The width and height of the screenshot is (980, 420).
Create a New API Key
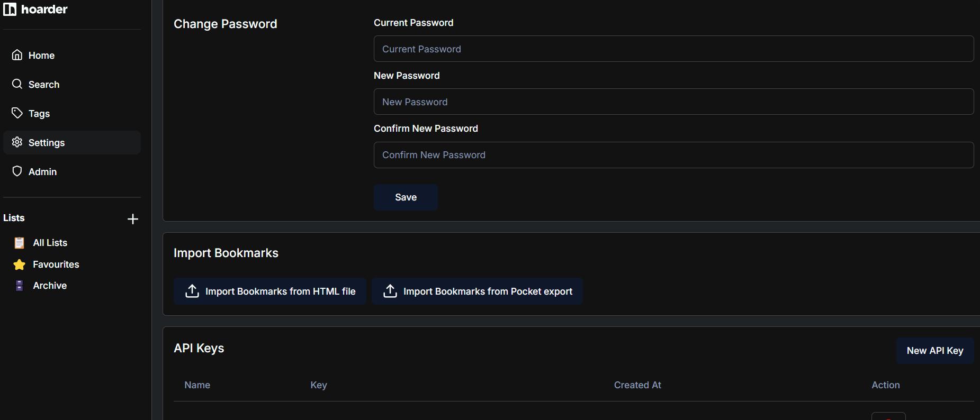(x=934, y=351)
